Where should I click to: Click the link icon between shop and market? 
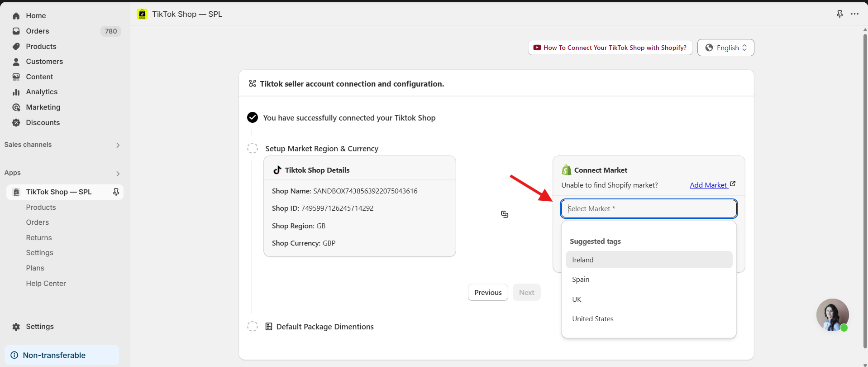505,214
